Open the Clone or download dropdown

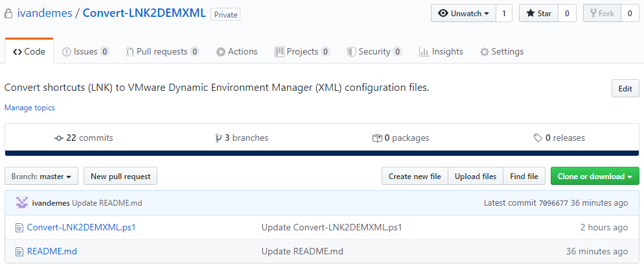tap(595, 177)
